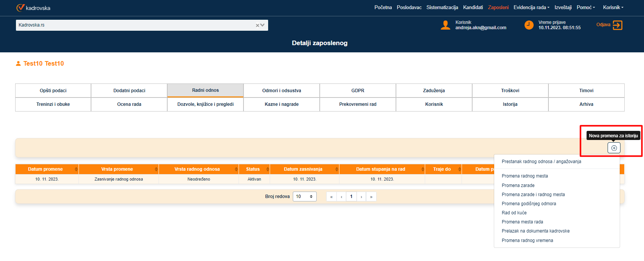
Task: Go to the last page of results
Action: [371, 197]
